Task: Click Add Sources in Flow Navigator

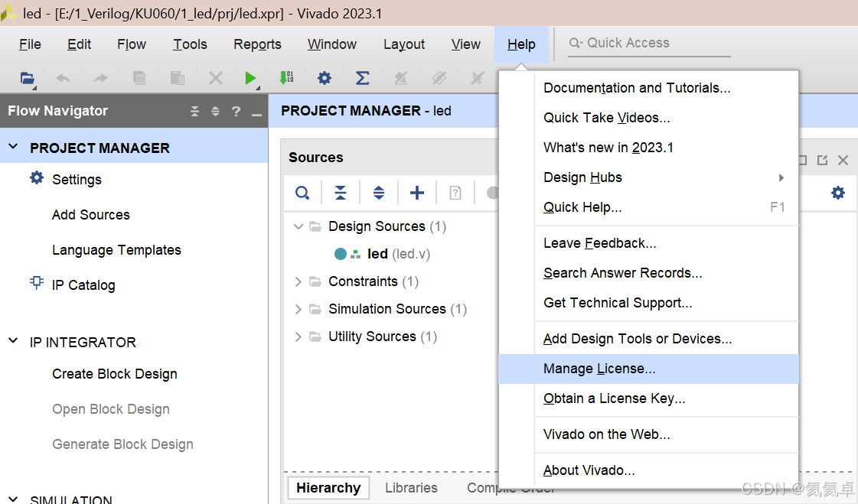Action: 91,215
